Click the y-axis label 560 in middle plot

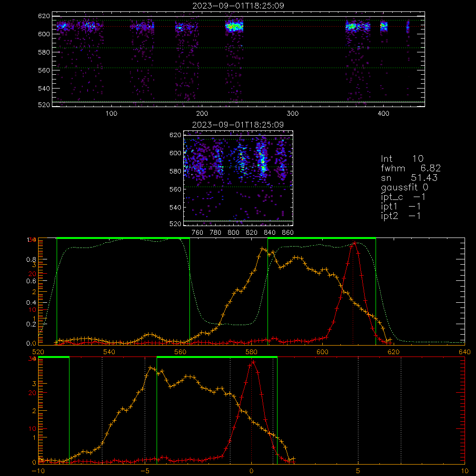point(175,189)
